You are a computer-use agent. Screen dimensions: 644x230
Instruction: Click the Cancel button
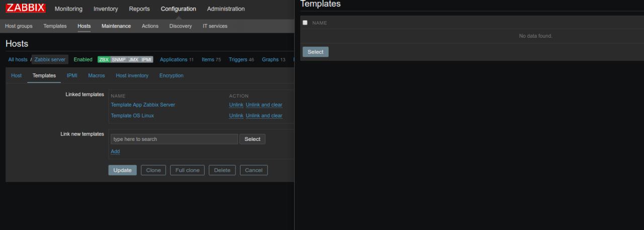point(254,170)
